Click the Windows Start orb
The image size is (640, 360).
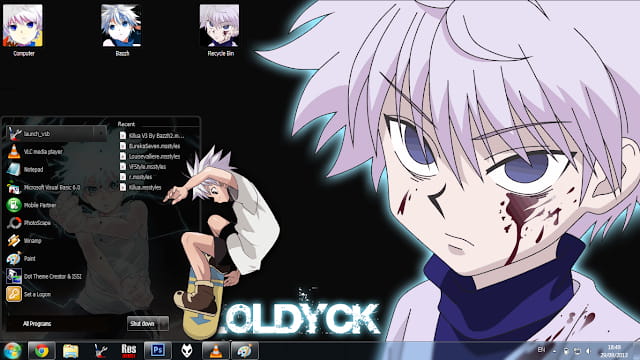click(12, 351)
